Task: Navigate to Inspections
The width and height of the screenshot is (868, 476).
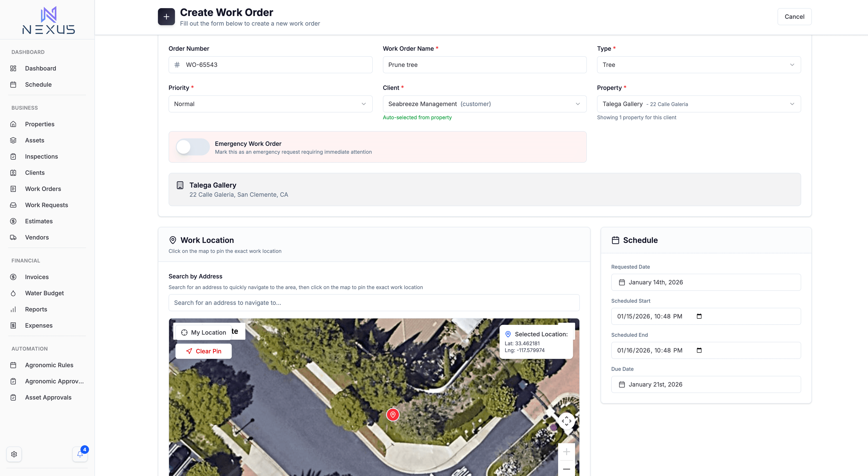Action: (41, 156)
